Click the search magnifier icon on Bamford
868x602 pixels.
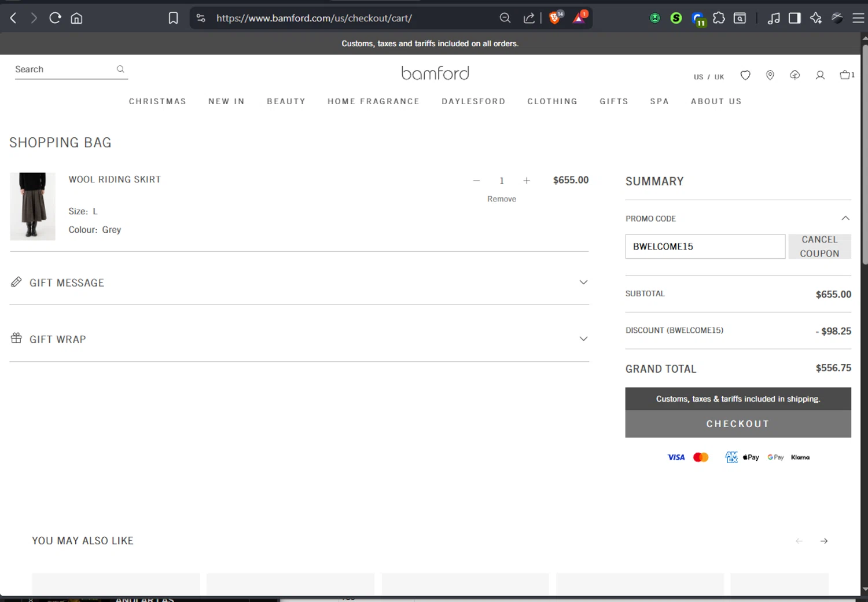click(x=120, y=69)
